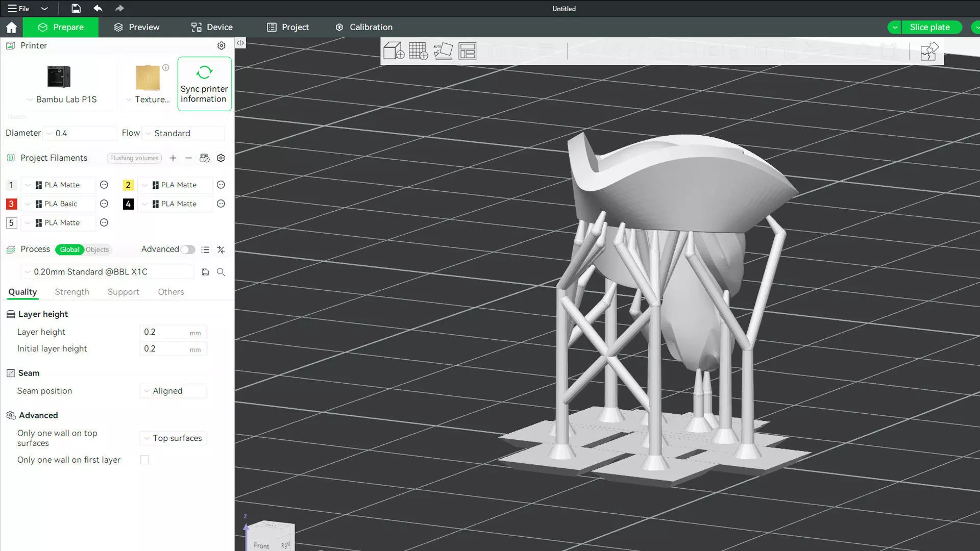
Task: Switch to the Support tab
Action: tap(123, 292)
